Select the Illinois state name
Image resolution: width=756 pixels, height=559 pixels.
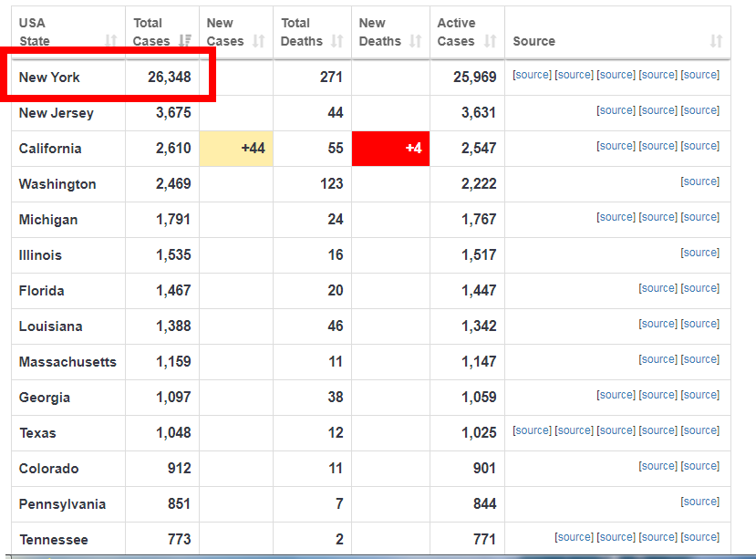tap(40, 255)
